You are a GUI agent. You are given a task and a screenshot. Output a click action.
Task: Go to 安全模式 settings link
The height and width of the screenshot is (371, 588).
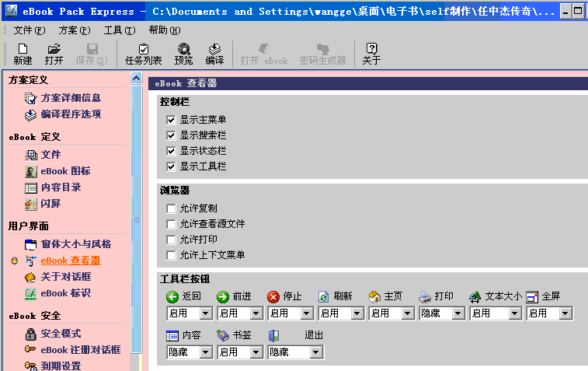[61, 334]
